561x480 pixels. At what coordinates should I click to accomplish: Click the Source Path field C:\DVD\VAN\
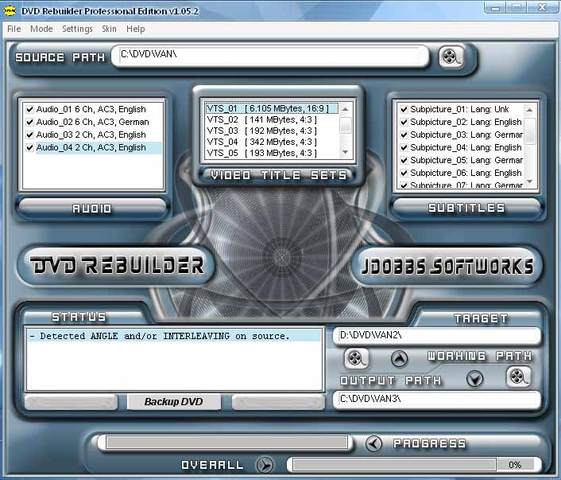pos(270,56)
